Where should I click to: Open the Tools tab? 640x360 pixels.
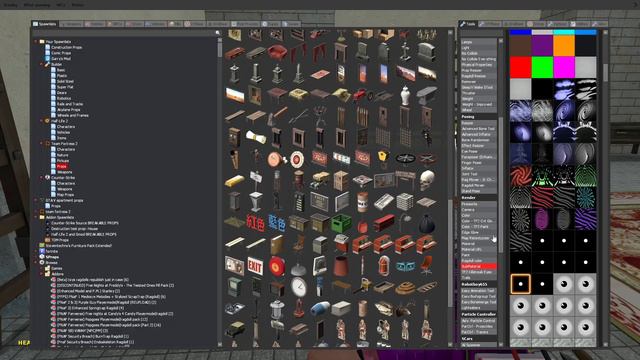(468, 24)
